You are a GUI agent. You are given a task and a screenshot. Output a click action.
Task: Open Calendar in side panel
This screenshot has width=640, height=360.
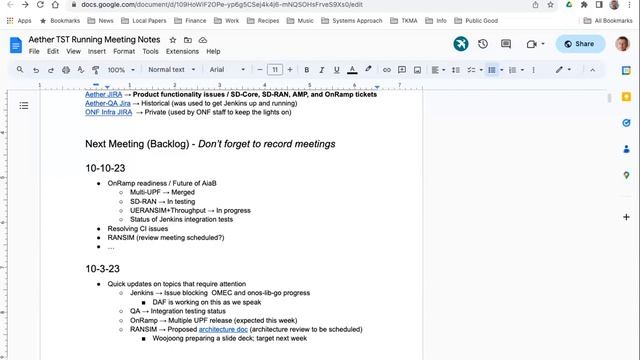tap(626, 70)
